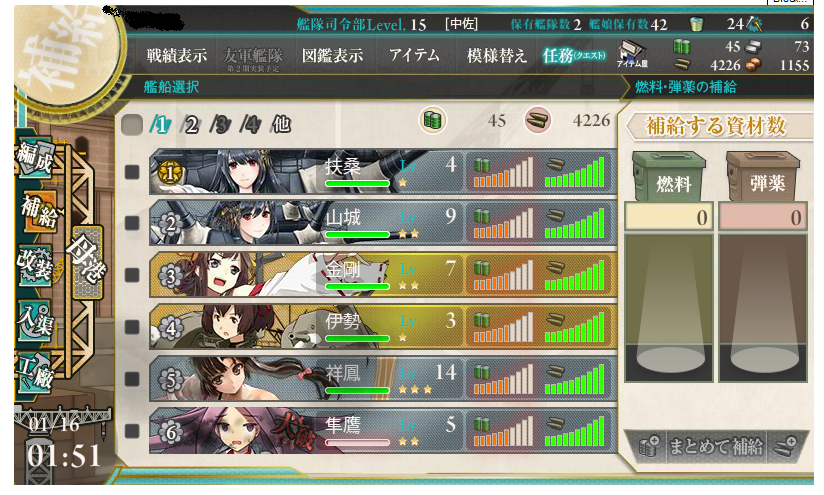Open the 入渠 docking repair side icon
Viewport: 824px width, 495px height.
pyautogui.click(x=35, y=318)
